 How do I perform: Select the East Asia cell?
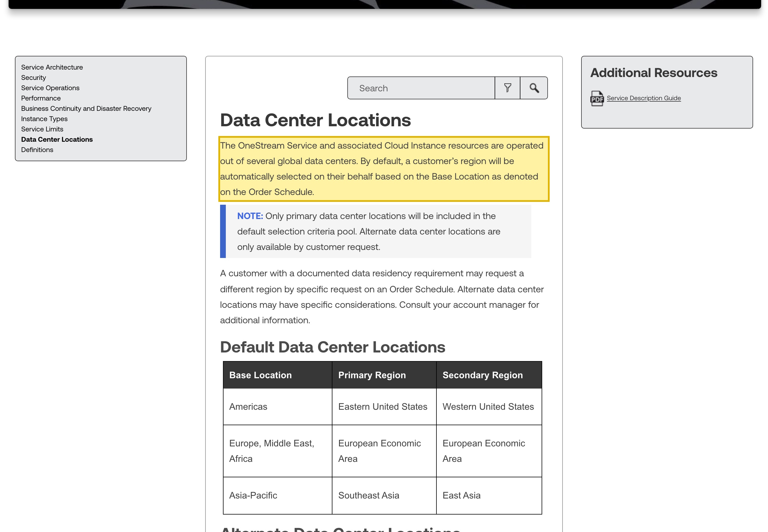click(x=489, y=495)
